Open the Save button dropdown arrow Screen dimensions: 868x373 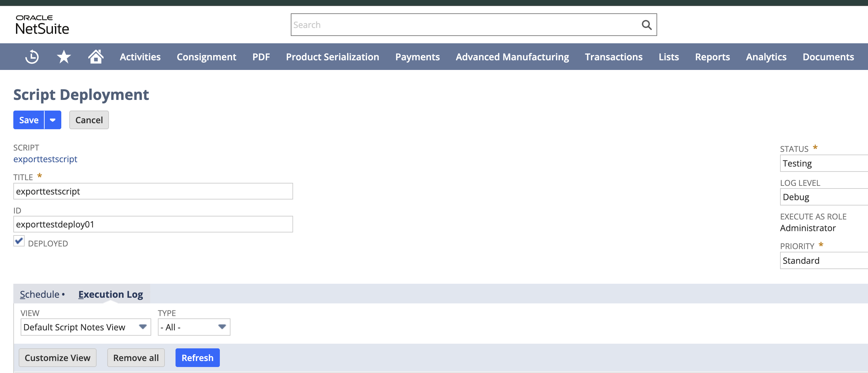(x=53, y=120)
